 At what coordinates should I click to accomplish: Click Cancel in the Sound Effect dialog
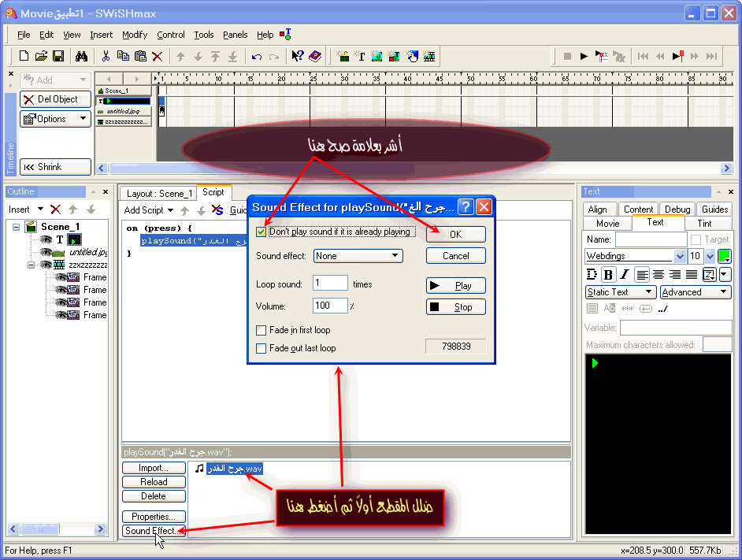click(x=456, y=256)
